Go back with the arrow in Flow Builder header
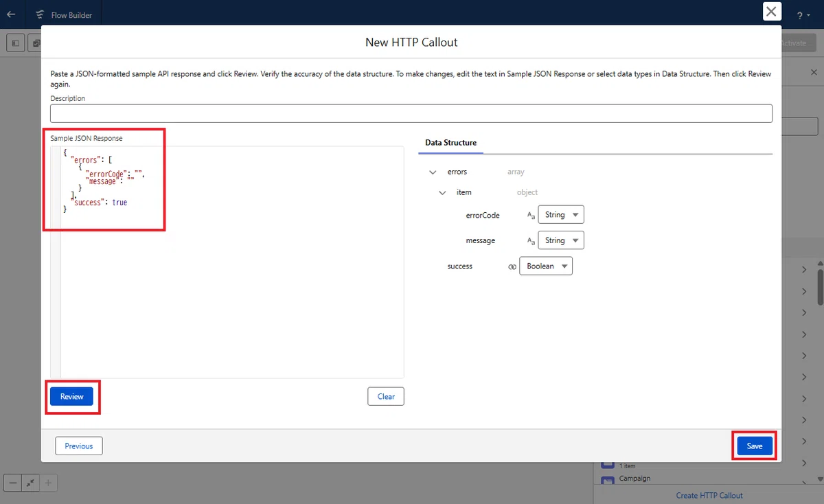The height and width of the screenshot is (504, 824). pyautogui.click(x=11, y=14)
